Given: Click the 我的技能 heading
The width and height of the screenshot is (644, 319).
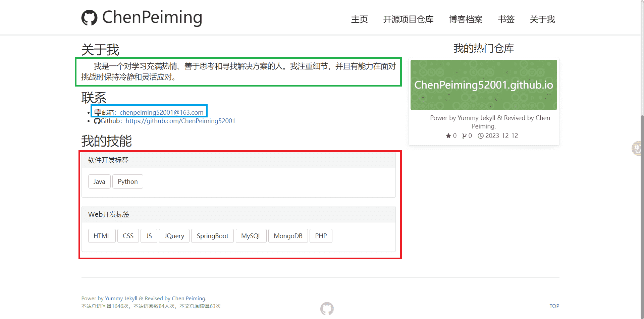Looking at the screenshot, I should (106, 141).
